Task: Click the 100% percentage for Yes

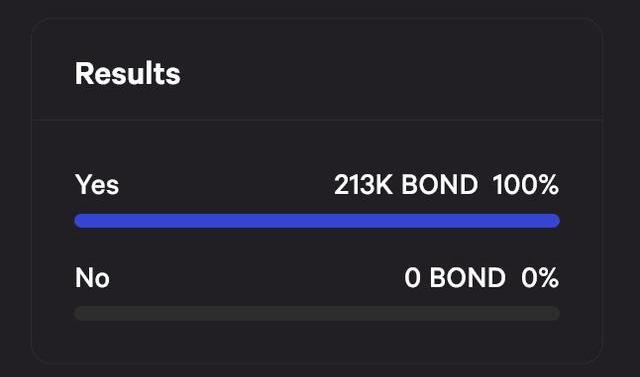Action: [x=526, y=185]
